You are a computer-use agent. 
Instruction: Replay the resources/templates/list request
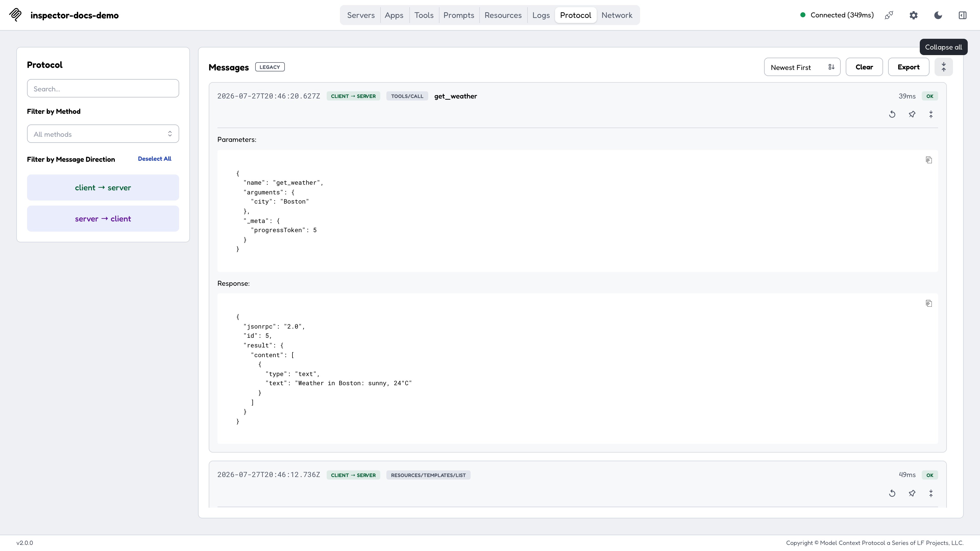[x=892, y=493]
